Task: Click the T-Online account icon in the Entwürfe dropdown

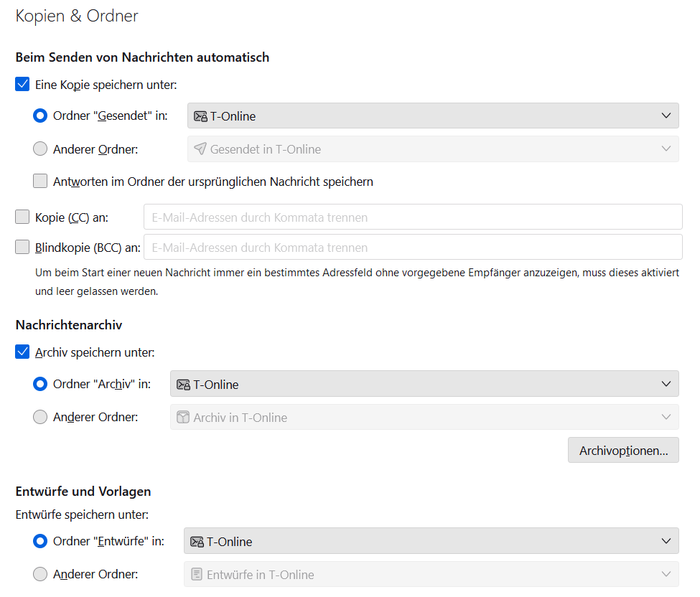Action: pyautogui.click(x=197, y=542)
